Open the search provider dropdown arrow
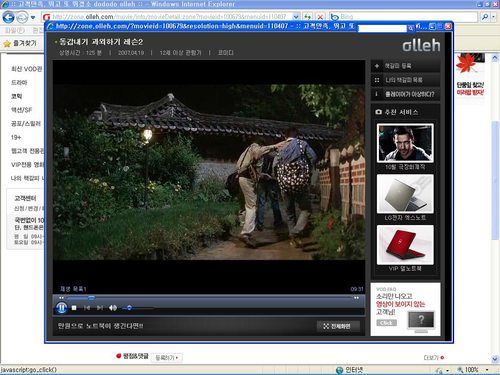The image size is (500, 375). (493, 16)
